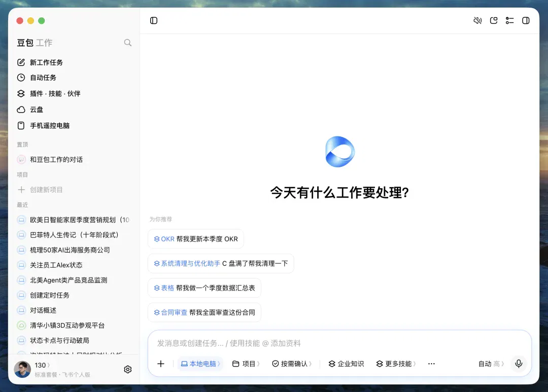Click the 插件 layers icon in sidebar
The width and height of the screenshot is (548, 392).
(21, 94)
